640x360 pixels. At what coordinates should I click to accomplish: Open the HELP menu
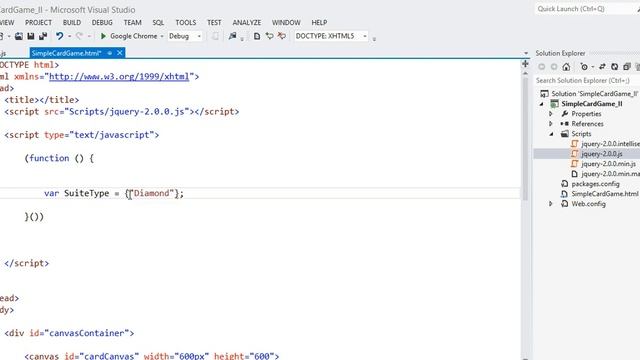coord(319,22)
